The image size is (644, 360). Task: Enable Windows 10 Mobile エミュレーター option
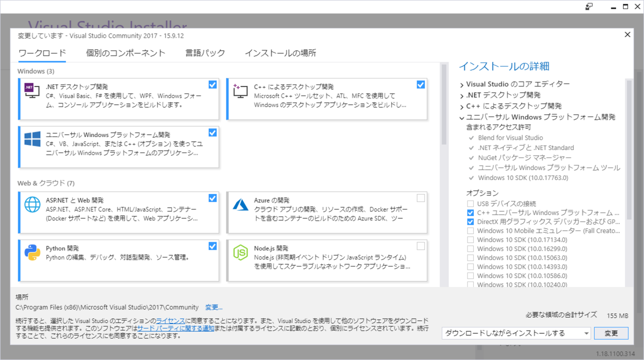470,231
